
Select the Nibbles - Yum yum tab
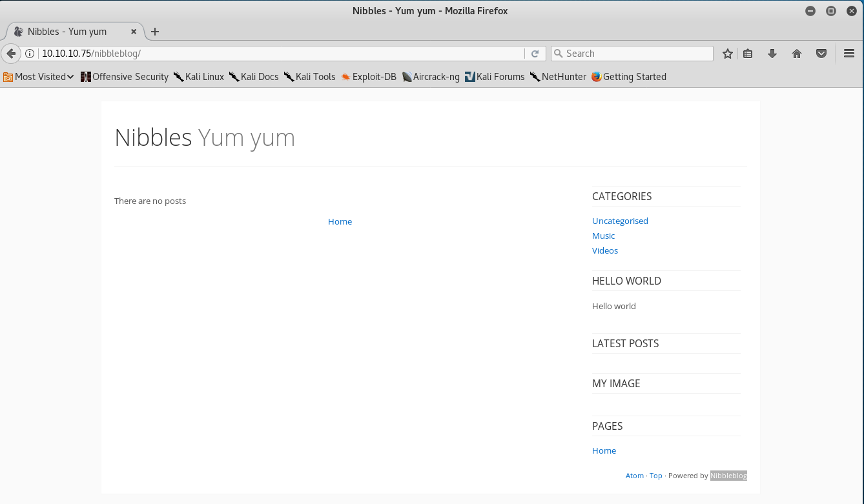coord(75,32)
